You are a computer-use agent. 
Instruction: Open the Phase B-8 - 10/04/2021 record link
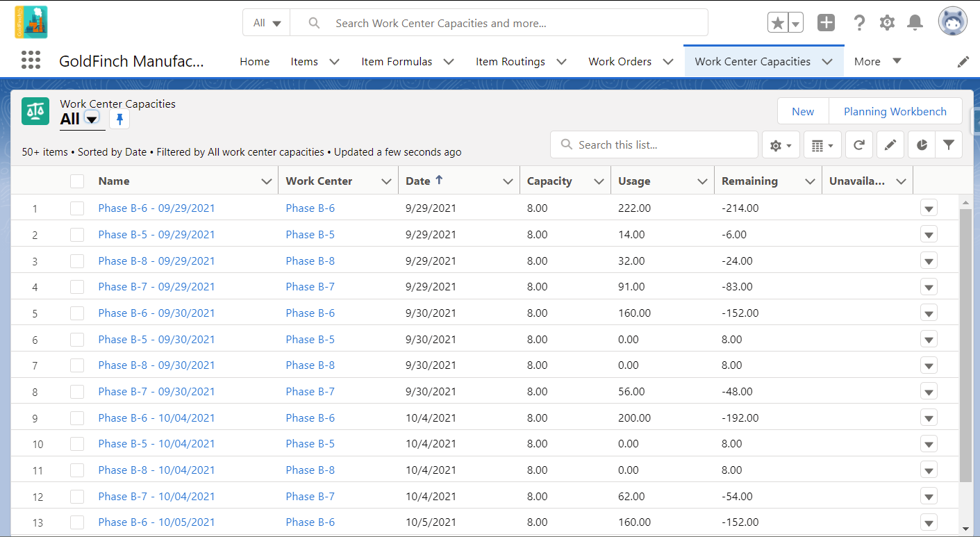pos(157,470)
